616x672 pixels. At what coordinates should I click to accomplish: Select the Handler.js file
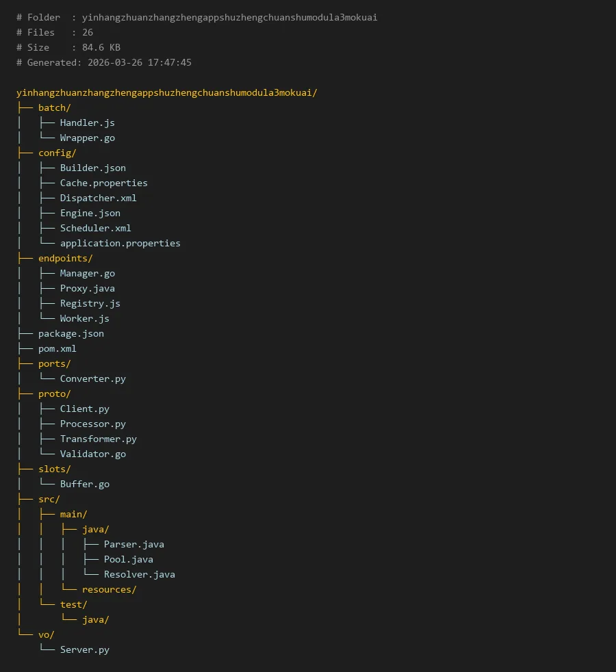[x=87, y=122]
